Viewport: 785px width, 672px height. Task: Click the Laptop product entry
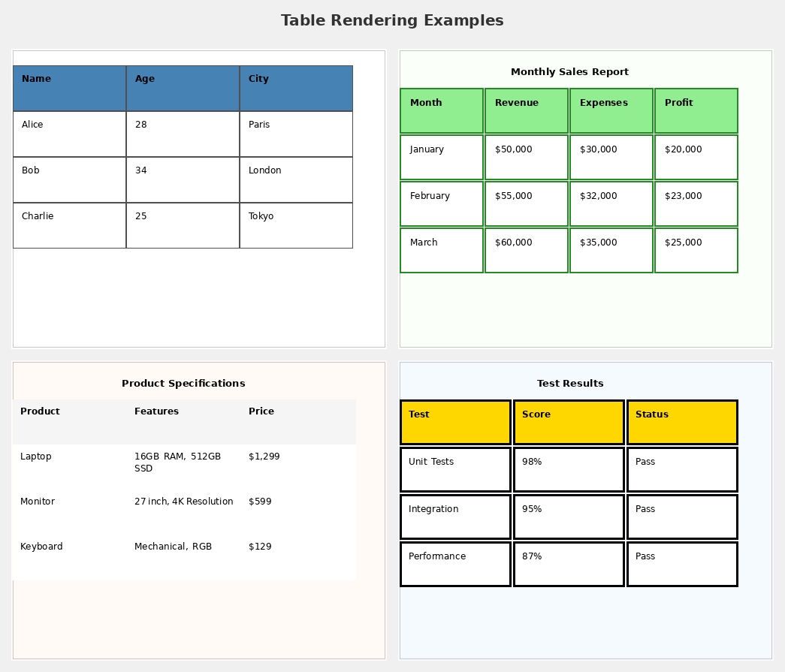(36, 457)
